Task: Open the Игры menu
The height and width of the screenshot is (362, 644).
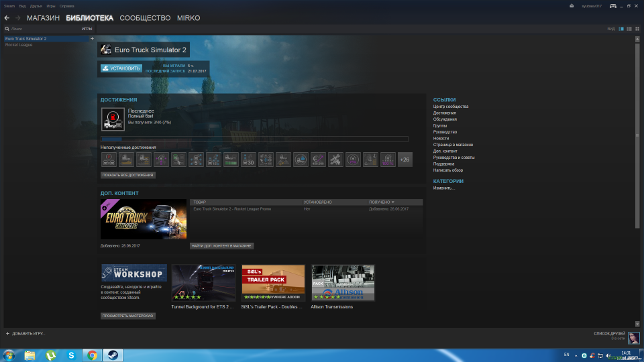Action: 51,6
